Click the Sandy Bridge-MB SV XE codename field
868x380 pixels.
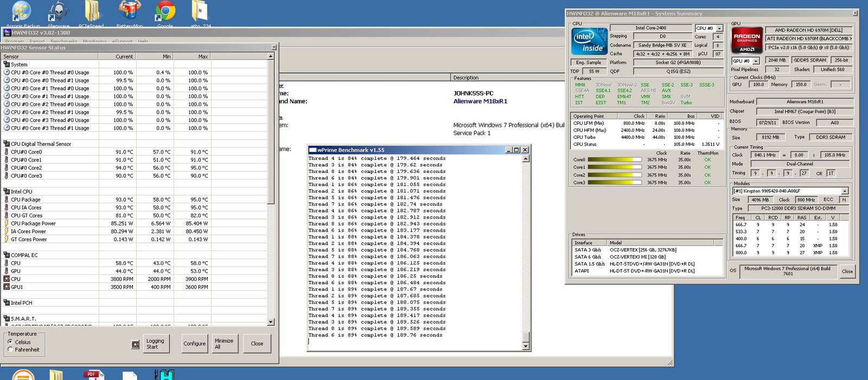click(662, 46)
